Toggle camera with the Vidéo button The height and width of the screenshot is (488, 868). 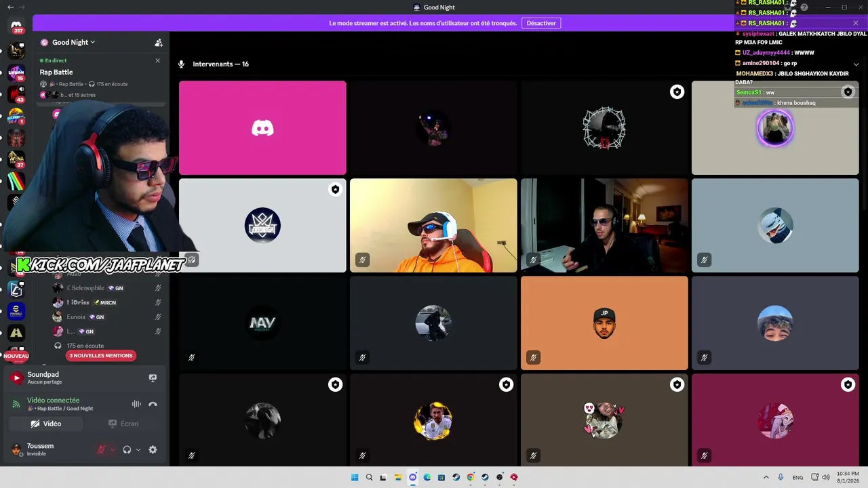point(46,424)
